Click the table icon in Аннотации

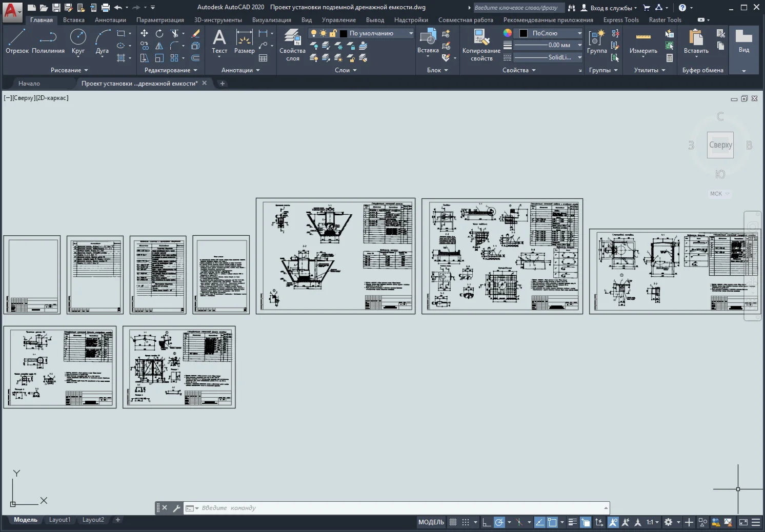point(263,58)
